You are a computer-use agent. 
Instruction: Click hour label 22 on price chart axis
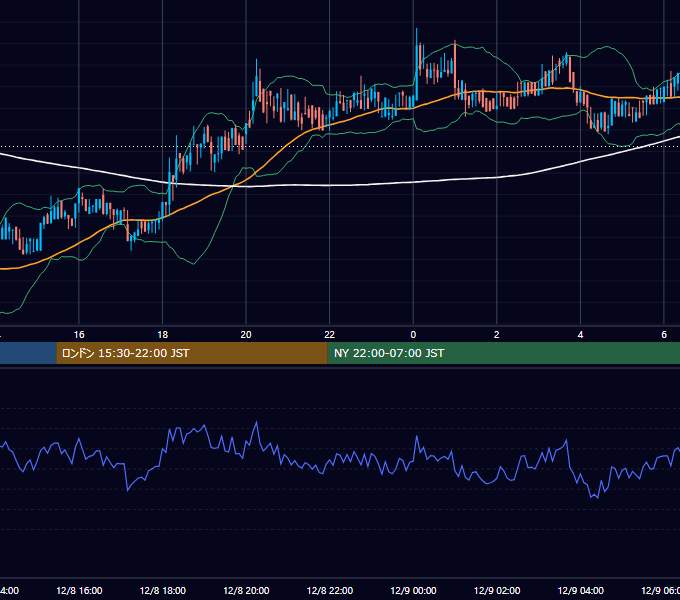[x=330, y=335]
